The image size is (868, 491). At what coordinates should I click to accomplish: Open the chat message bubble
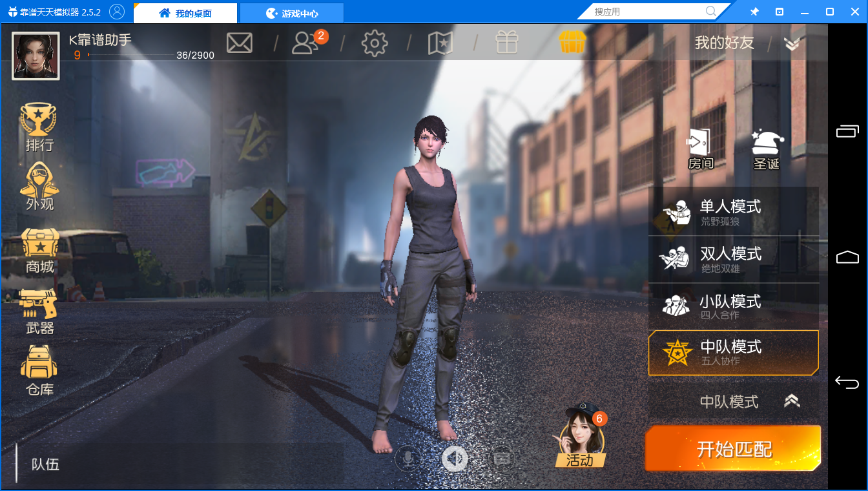tap(502, 458)
